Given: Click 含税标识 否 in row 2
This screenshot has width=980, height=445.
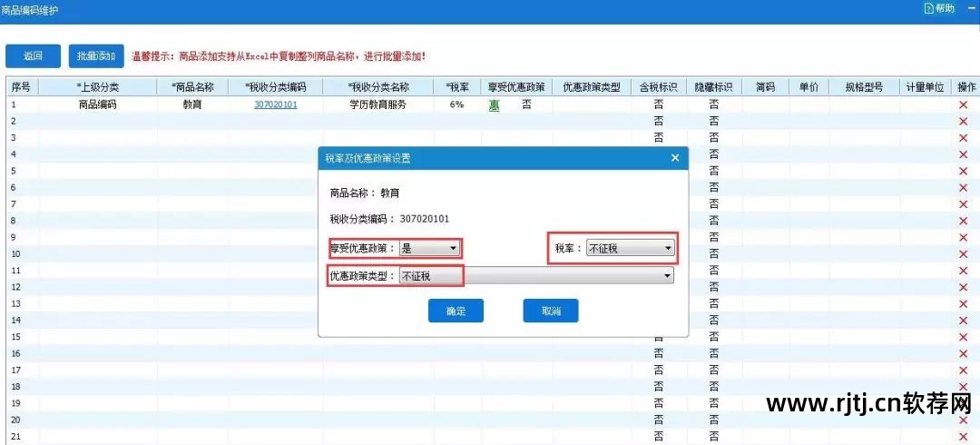Looking at the screenshot, I should pyautogui.click(x=658, y=122).
